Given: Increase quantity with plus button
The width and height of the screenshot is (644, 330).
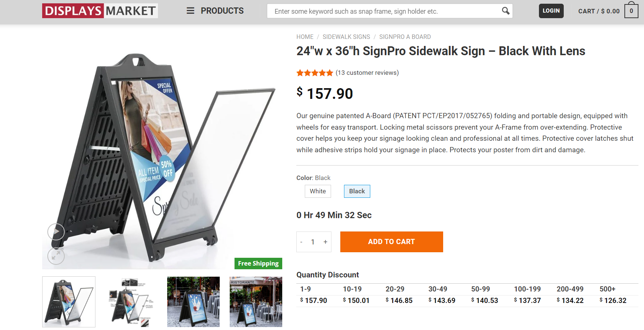Looking at the screenshot, I should pyautogui.click(x=326, y=242).
